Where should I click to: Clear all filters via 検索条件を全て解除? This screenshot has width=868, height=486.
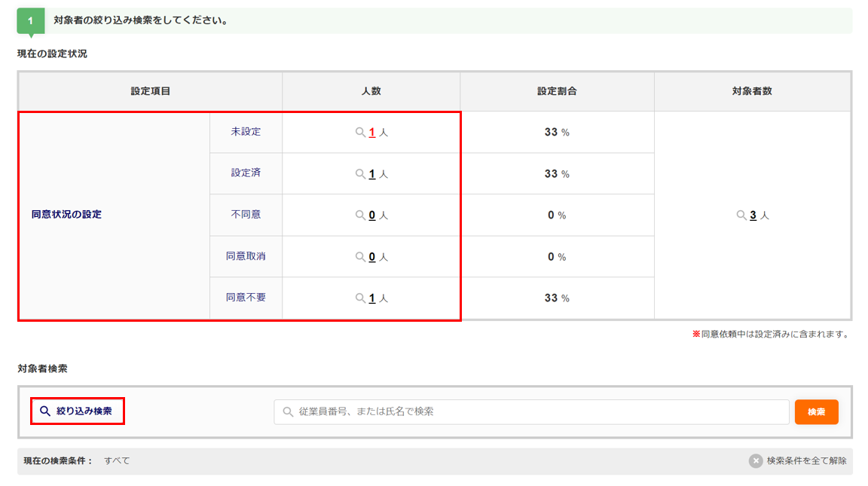tap(798, 461)
